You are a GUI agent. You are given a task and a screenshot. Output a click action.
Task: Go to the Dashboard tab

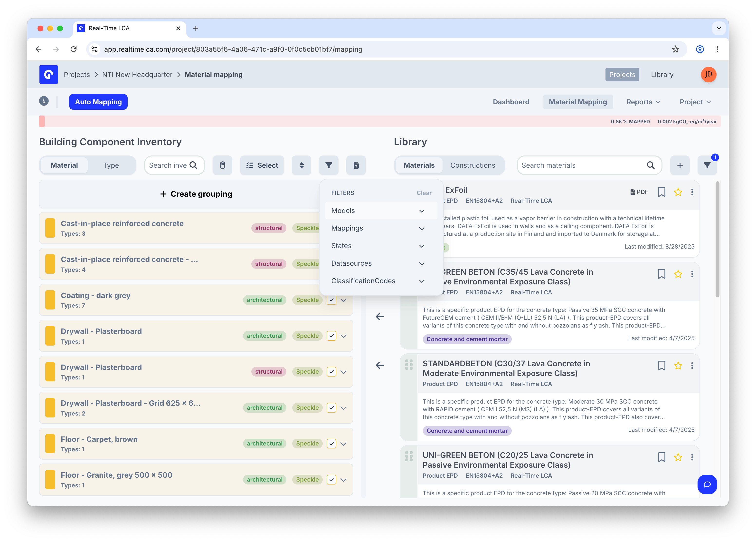click(x=511, y=102)
